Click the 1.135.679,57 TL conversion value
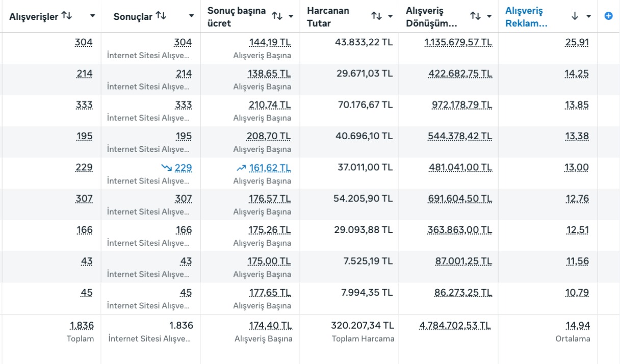620x364 pixels. coord(458,42)
